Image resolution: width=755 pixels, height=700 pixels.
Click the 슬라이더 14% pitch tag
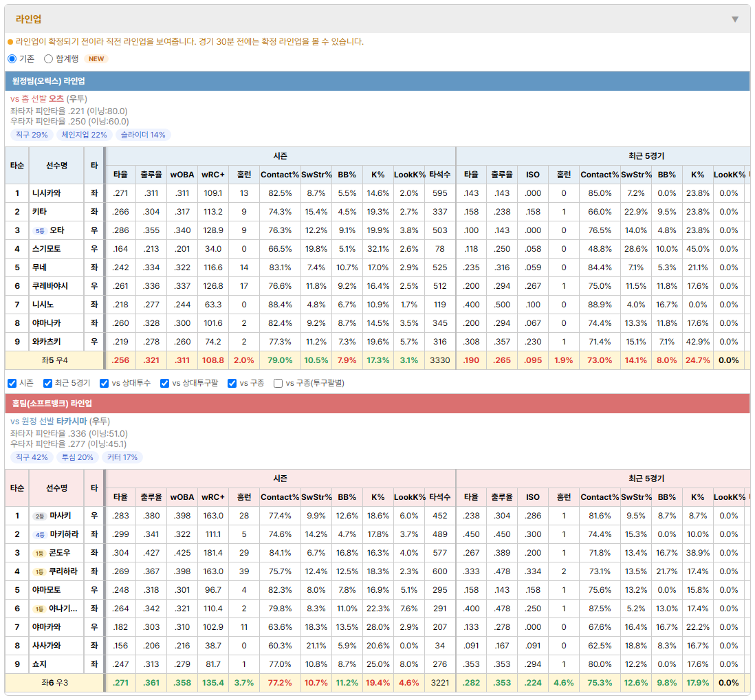point(143,135)
